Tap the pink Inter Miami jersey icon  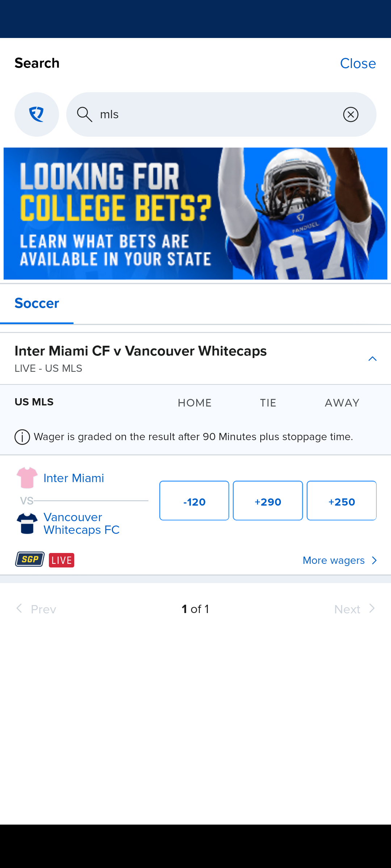[x=27, y=478]
